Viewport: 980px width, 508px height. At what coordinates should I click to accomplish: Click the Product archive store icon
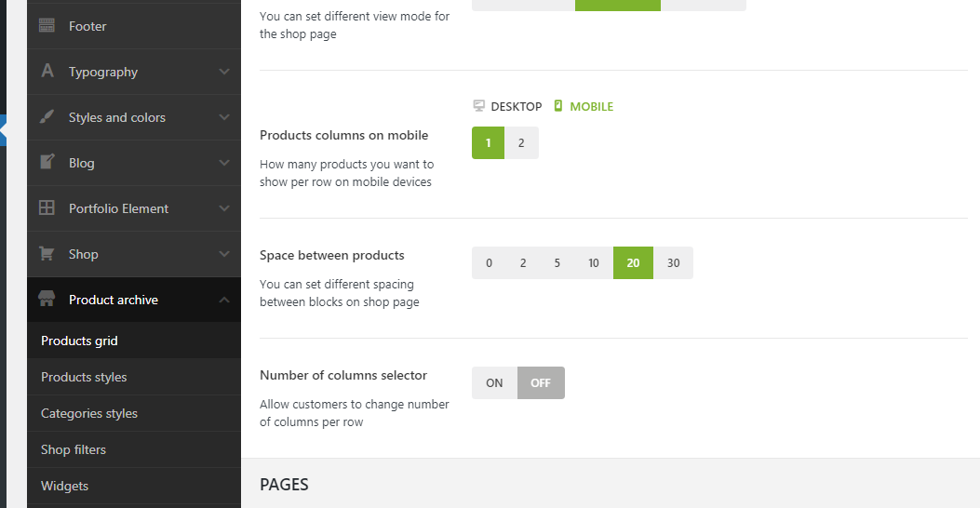click(x=47, y=300)
